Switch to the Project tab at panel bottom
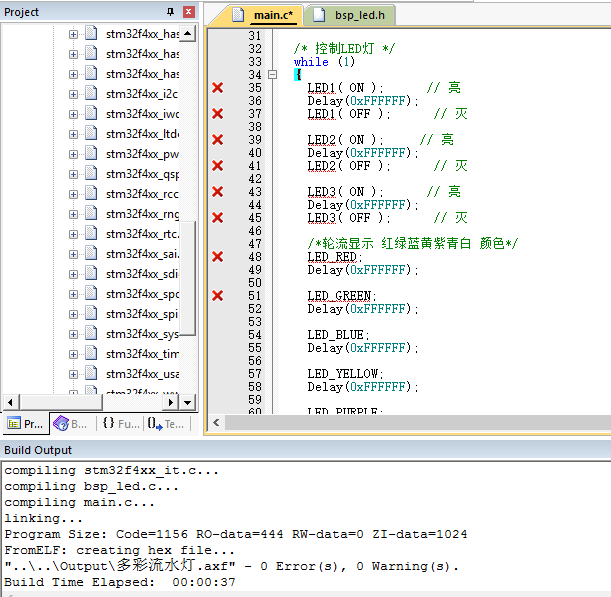 [x=24, y=424]
